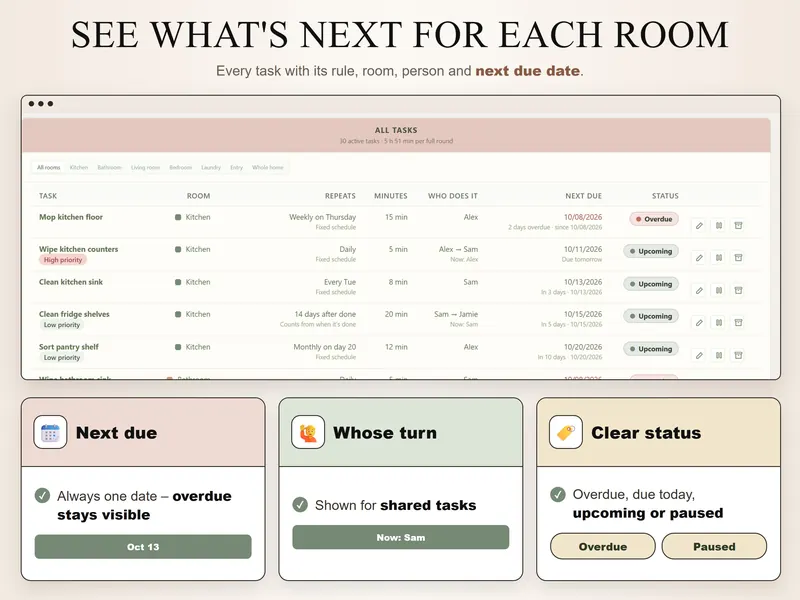The image size is (800, 600).
Task: Click Kitchen color square in Mop kitchen floor row
Action: click(178, 217)
